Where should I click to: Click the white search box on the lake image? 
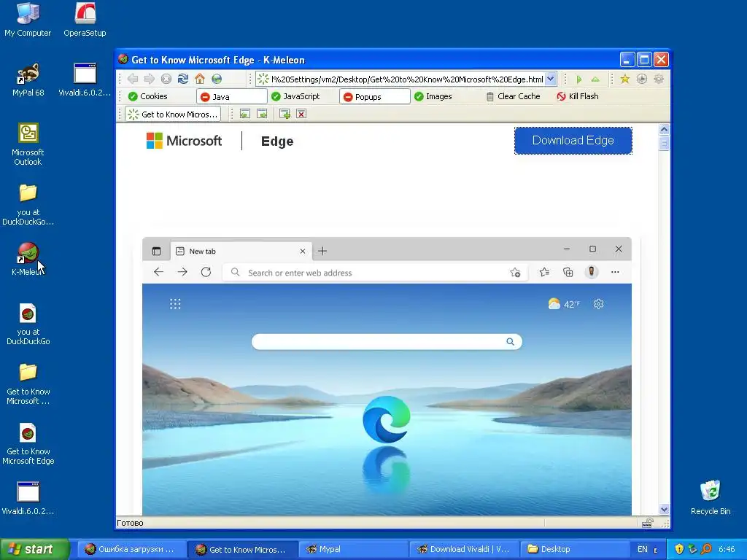pos(387,341)
